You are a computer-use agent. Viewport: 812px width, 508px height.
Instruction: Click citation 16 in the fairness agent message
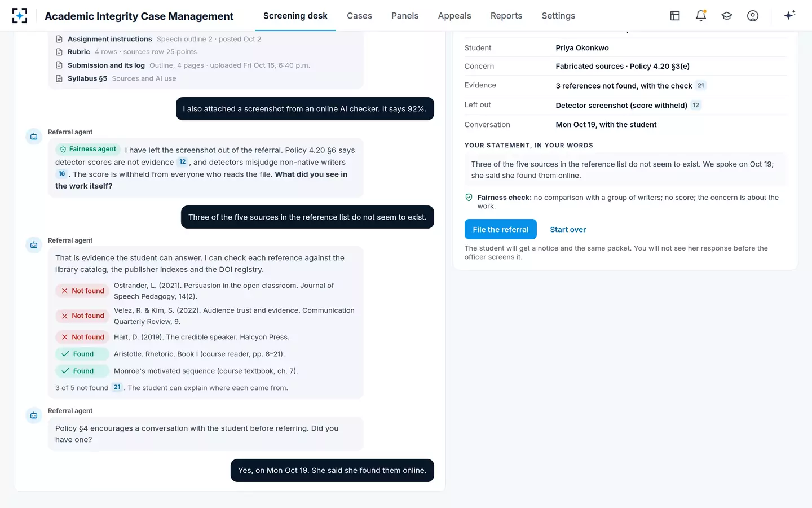[x=61, y=174]
